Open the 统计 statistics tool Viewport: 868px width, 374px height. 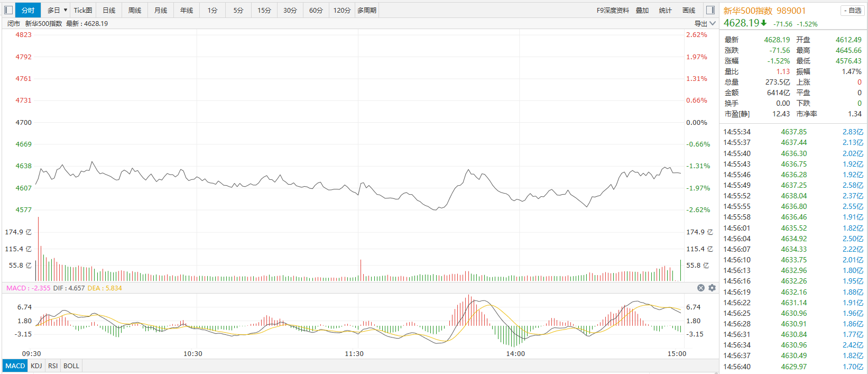point(666,10)
